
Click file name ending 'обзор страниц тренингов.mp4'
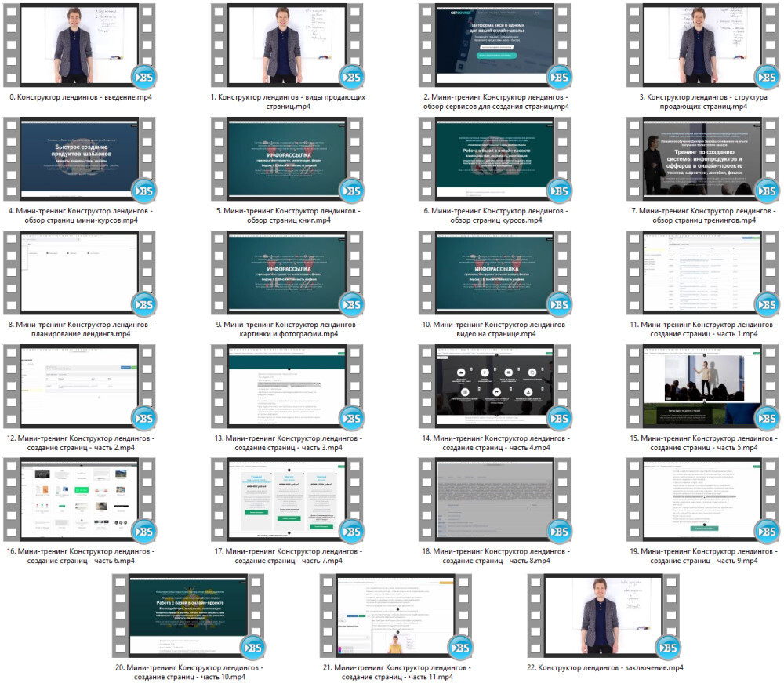703,216
